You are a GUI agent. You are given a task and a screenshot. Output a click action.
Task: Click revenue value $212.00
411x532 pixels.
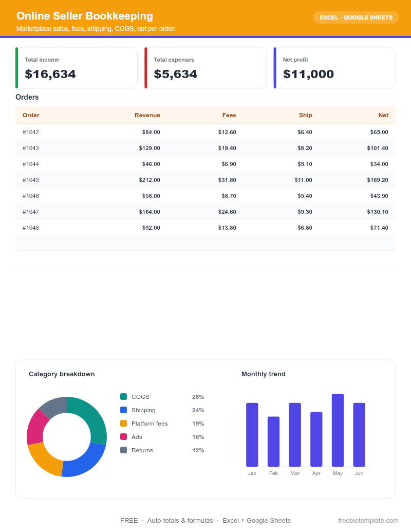click(149, 180)
